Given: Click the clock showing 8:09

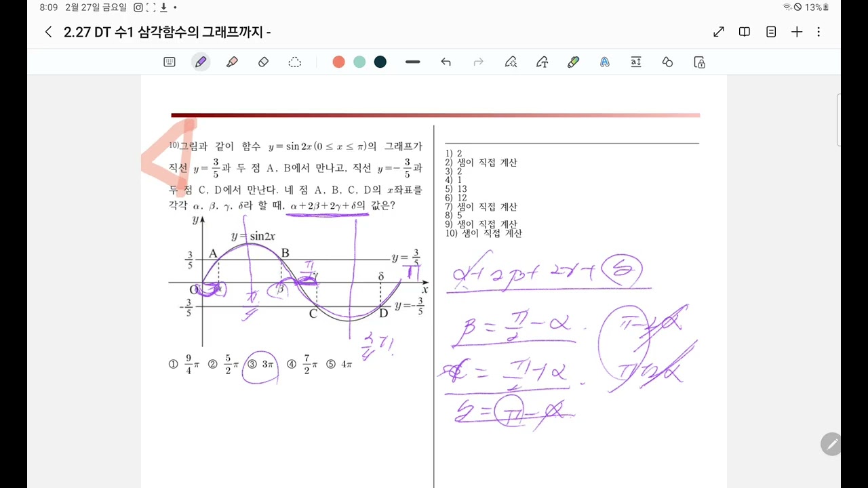Looking at the screenshot, I should [49, 7].
